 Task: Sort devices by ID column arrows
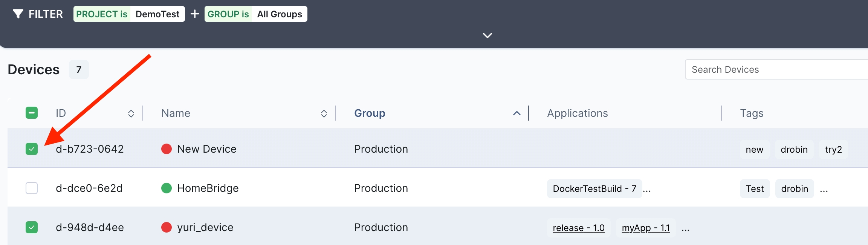[x=131, y=113]
